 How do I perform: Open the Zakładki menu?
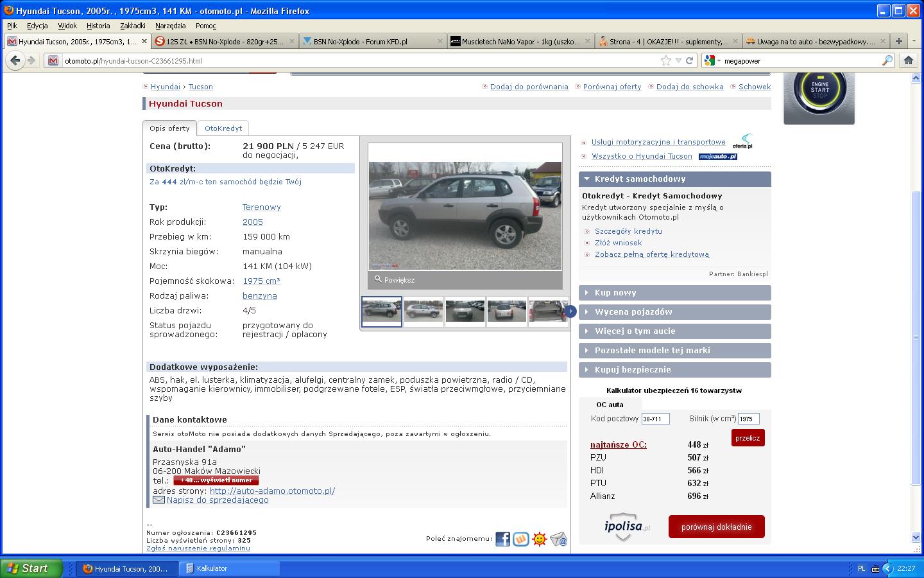(133, 26)
